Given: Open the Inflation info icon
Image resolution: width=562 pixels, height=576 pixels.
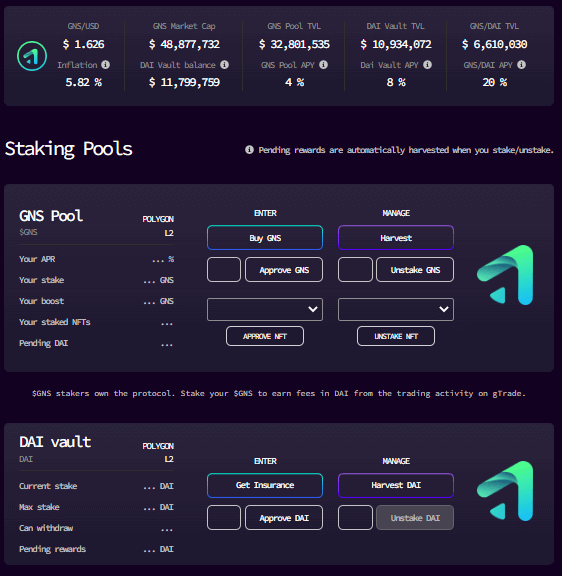Looking at the screenshot, I should tap(105, 65).
